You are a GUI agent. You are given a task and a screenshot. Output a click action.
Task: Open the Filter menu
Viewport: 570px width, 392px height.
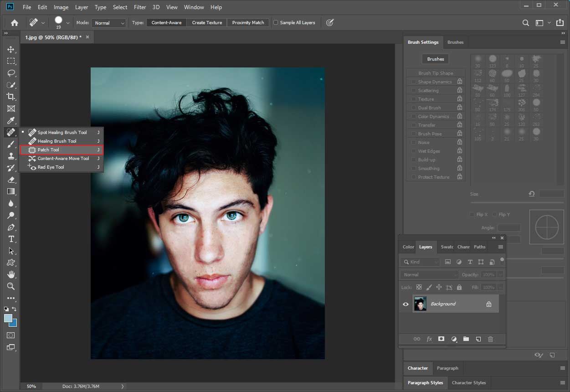point(139,7)
